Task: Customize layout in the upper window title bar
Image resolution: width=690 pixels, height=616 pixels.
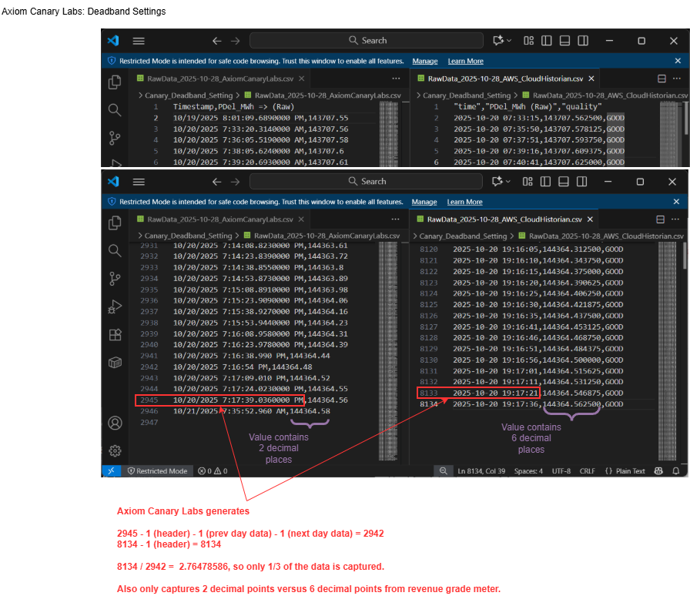Action: [x=528, y=41]
